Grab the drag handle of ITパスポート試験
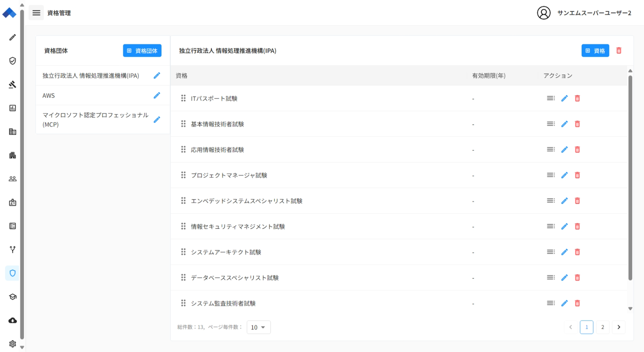The height and width of the screenshot is (352, 644). (x=183, y=98)
